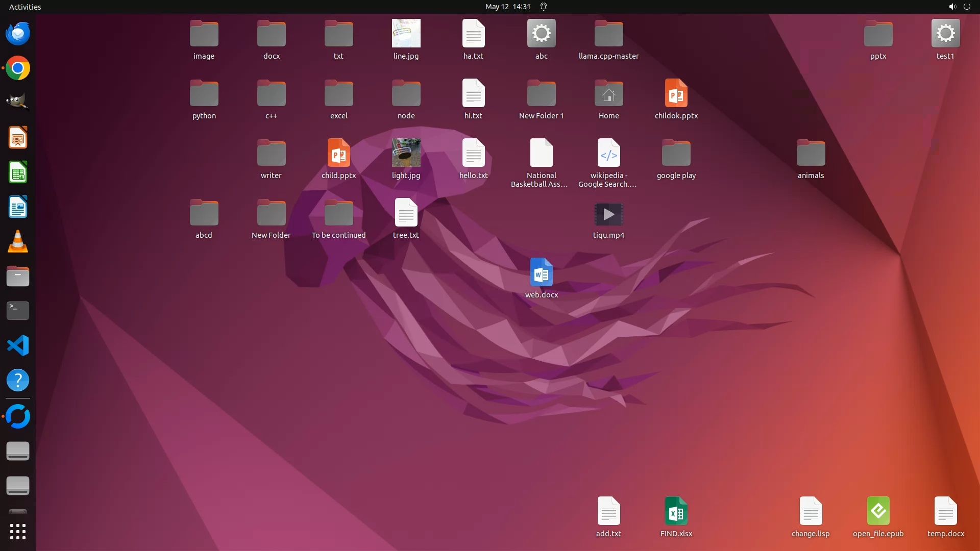Open the date and time calendar menu

pyautogui.click(x=508, y=7)
